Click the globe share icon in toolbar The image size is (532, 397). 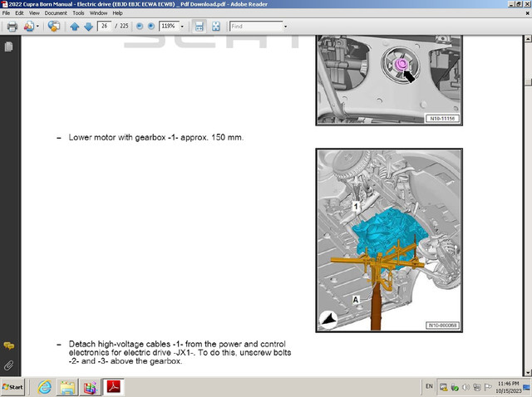point(53,26)
